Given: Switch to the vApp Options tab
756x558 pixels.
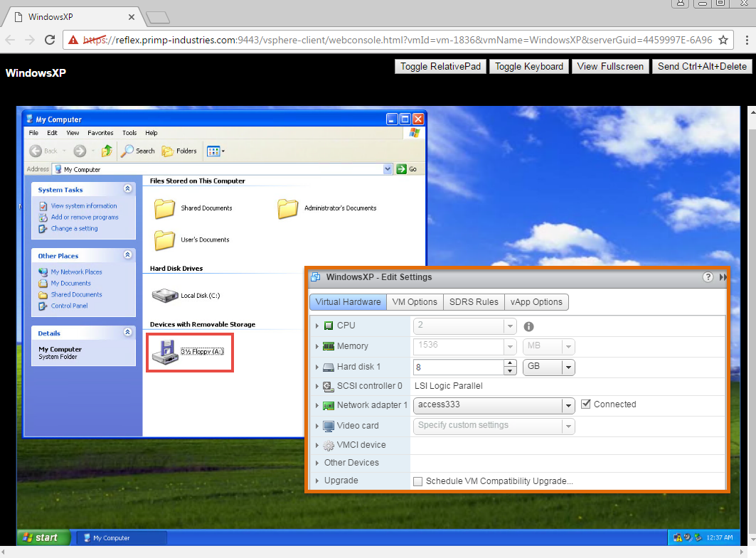Looking at the screenshot, I should pyautogui.click(x=536, y=302).
